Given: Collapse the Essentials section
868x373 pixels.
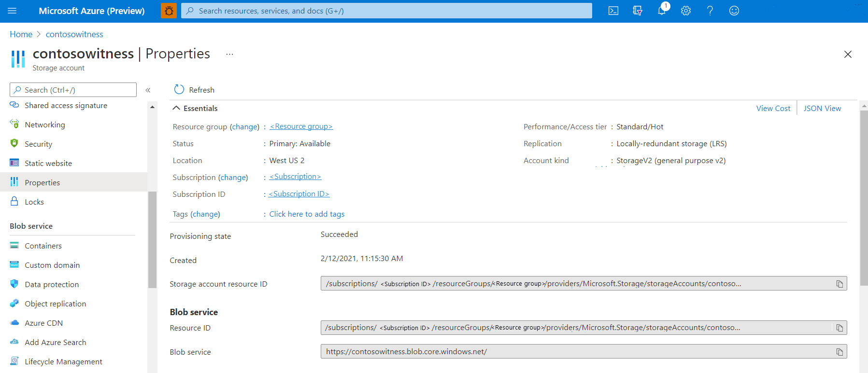Looking at the screenshot, I should coord(176,108).
